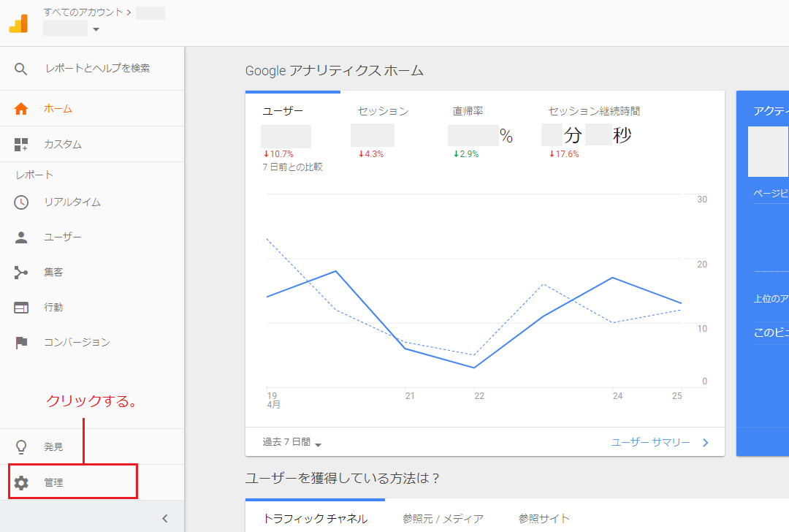The width and height of the screenshot is (789, 532).
Task: Click the リアルタイム clock icon
Action: pos(21,202)
